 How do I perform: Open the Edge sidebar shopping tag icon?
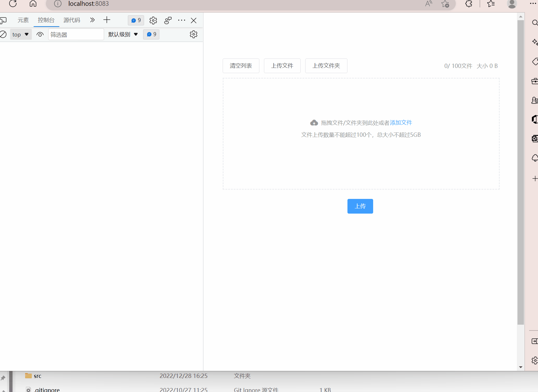535,62
